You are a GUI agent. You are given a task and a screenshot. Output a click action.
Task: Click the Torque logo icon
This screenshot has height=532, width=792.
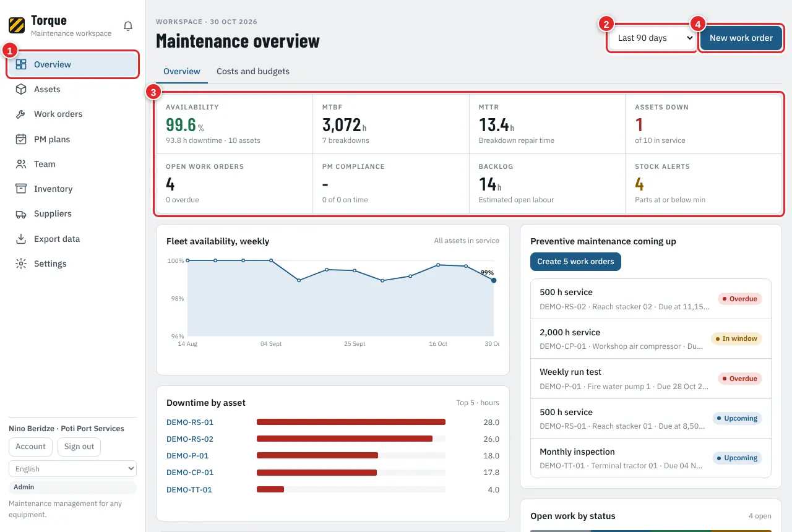coord(17,25)
